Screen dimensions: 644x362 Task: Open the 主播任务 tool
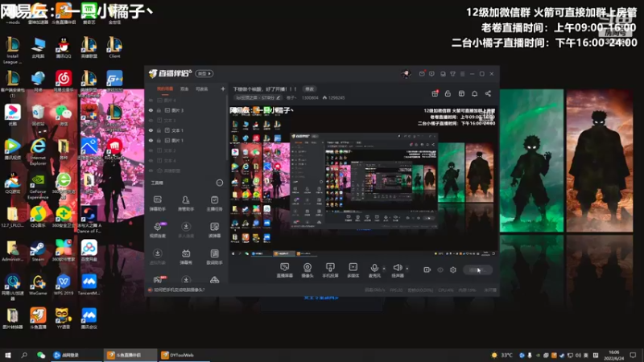[214, 204]
